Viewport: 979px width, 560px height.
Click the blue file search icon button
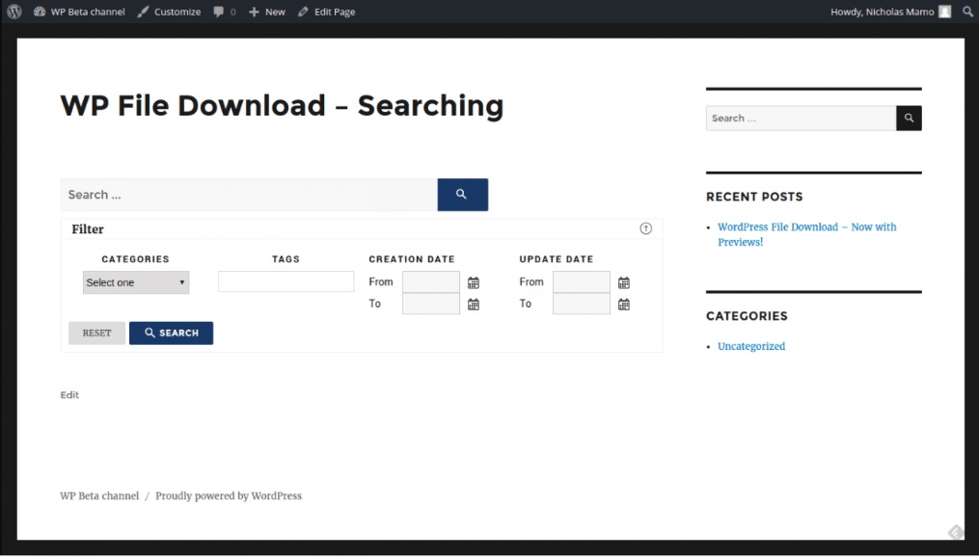coord(463,195)
